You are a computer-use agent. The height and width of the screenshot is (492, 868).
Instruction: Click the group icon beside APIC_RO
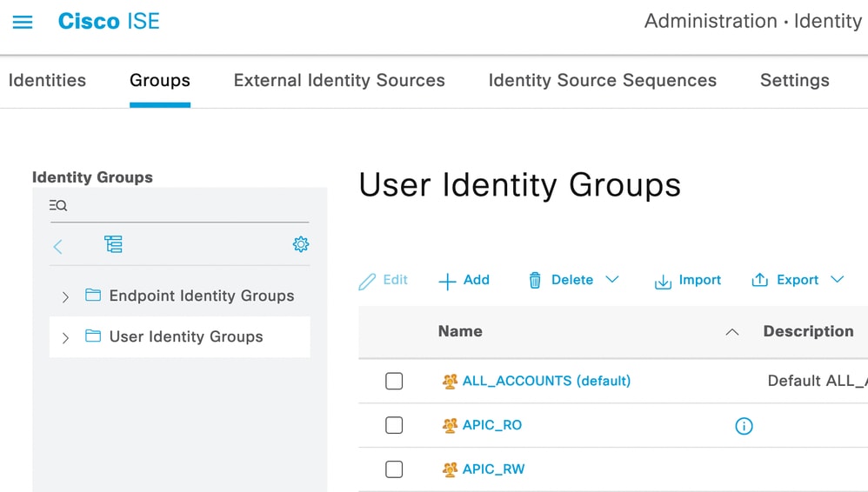click(450, 425)
